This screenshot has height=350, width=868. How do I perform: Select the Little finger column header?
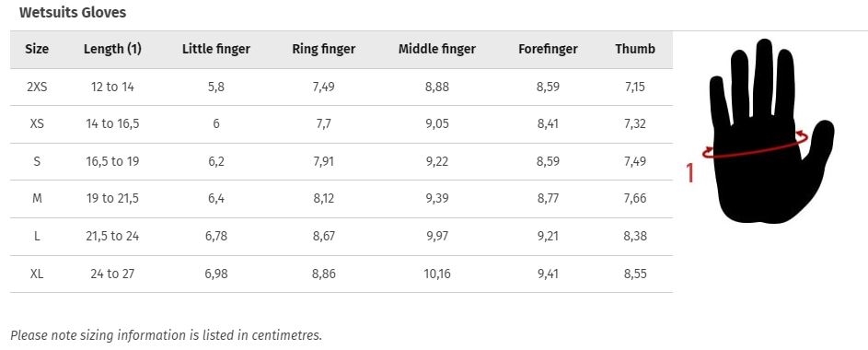pos(216,49)
